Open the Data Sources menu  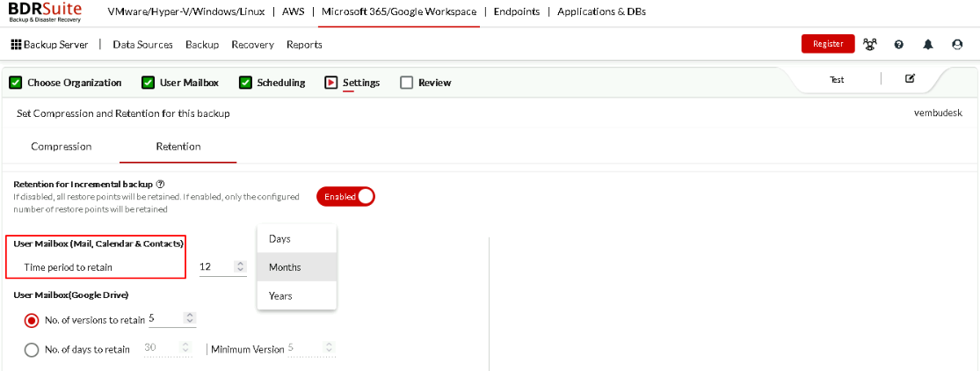pyautogui.click(x=142, y=45)
